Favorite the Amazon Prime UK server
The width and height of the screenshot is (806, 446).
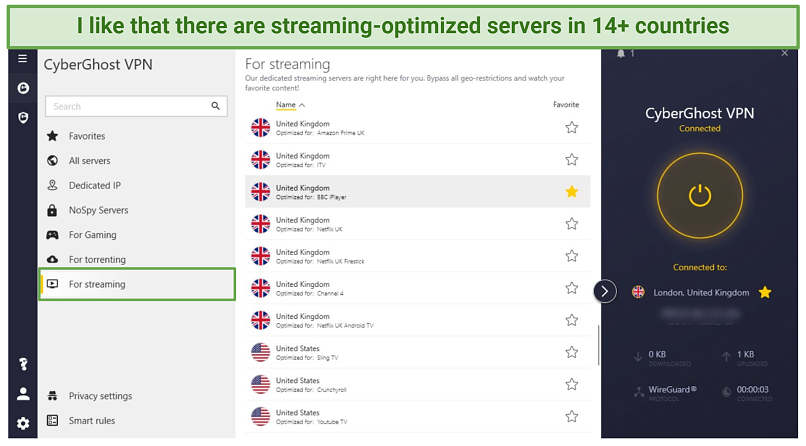point(572,127)
